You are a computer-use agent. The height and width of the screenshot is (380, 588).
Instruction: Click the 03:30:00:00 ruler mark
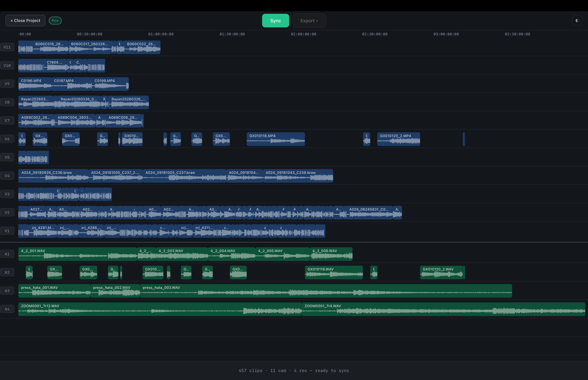point(517,34)
